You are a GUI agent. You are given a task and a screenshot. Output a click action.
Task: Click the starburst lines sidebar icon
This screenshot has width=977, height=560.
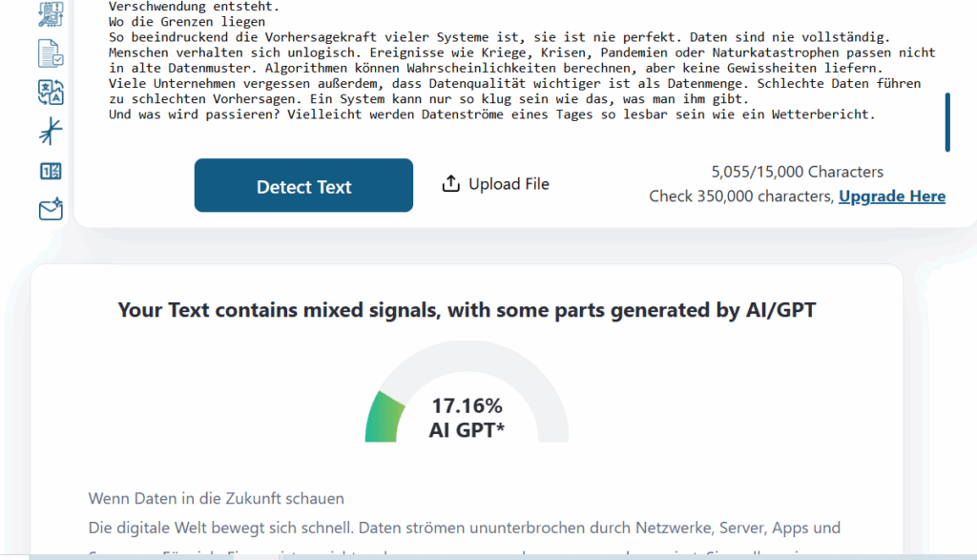[x=51, y=132]
